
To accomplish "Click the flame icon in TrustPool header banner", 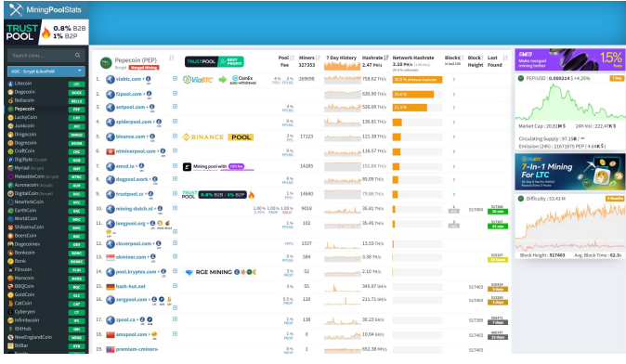I will click(46, 32).
